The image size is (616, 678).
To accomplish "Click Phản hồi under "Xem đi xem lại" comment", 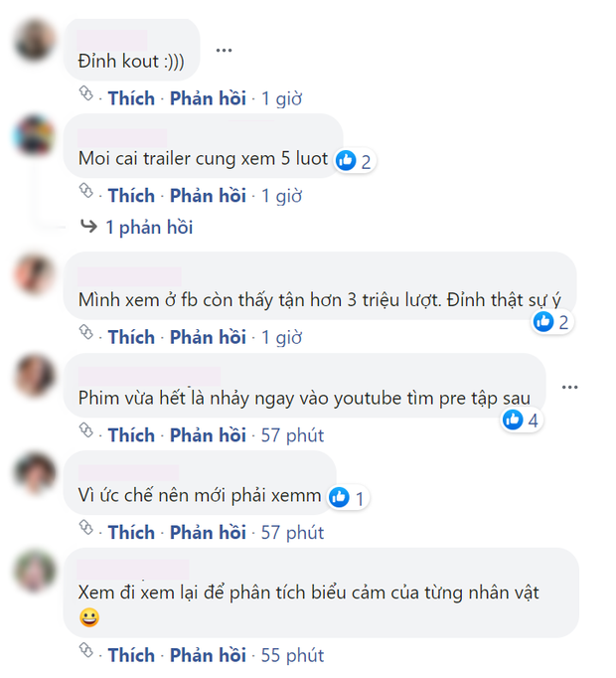I will pos(208,655).
